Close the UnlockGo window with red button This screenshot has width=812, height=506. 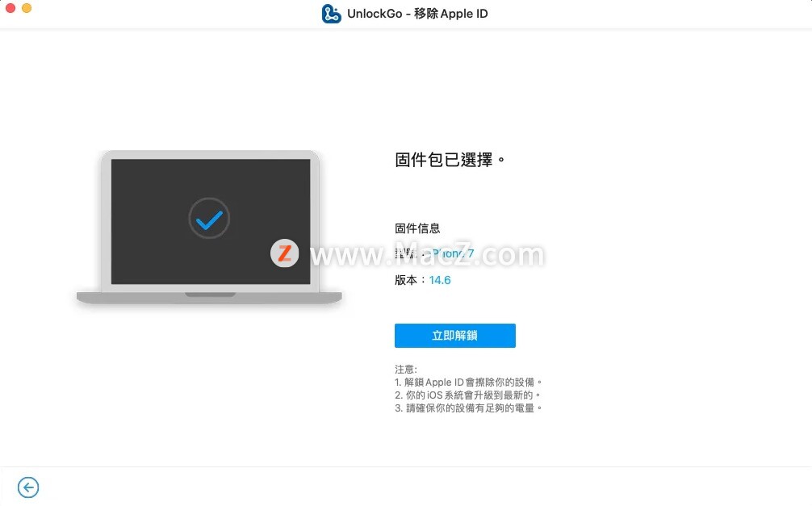[10, 8]
